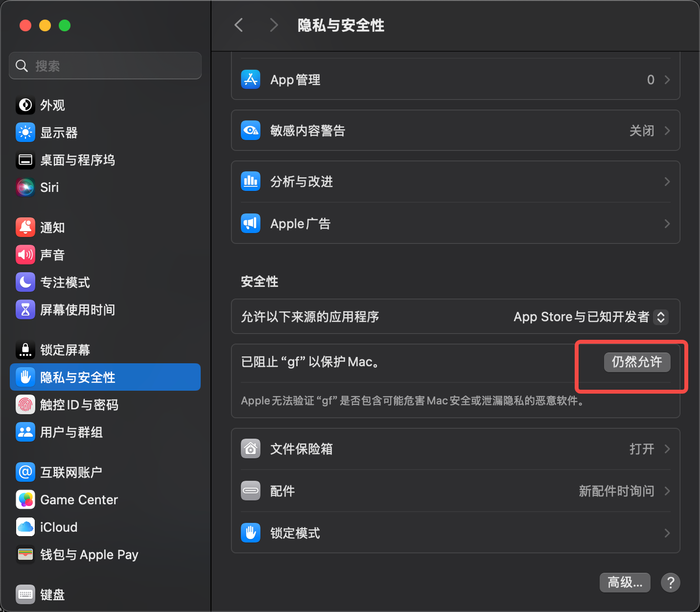Select the 专注模式 moon icon

[25, 282]
